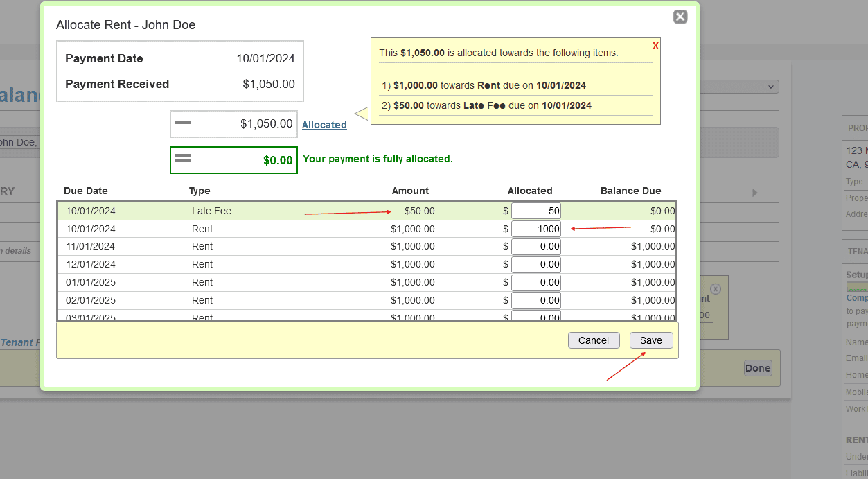
Task: Edit allocated amount for 12/01/2024 Rent
Action: click(535, 264)
